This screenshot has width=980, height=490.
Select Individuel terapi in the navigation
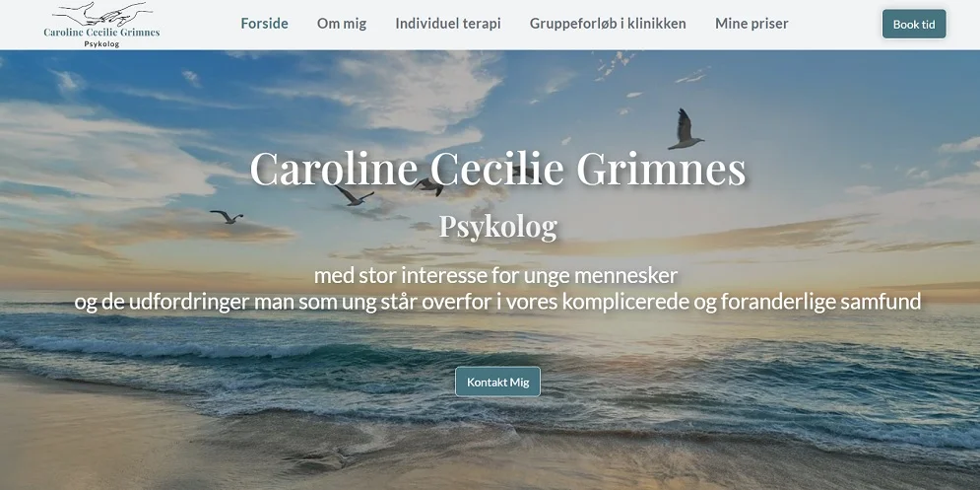pyautogui.click(x=448, y=24)
